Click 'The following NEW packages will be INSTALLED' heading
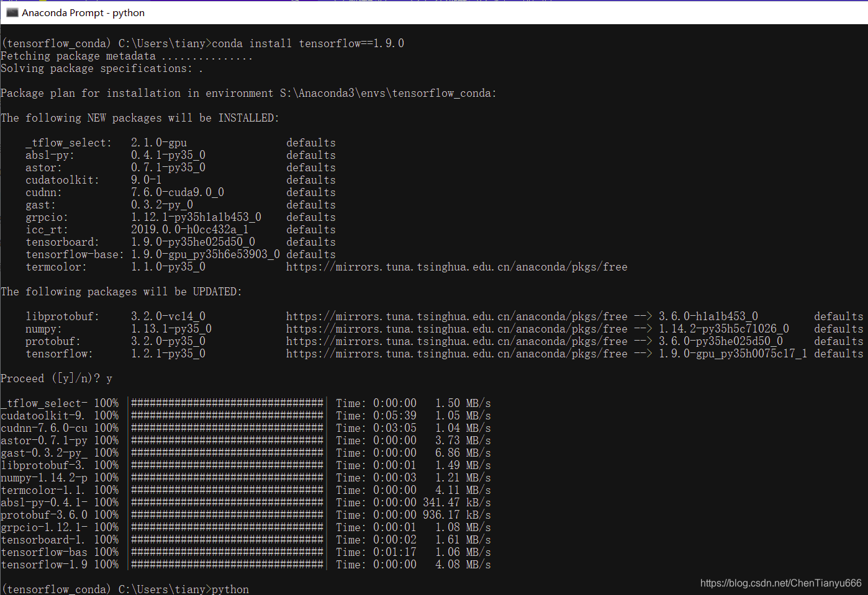Screen dimensions: 868x595 coord(140,118)
